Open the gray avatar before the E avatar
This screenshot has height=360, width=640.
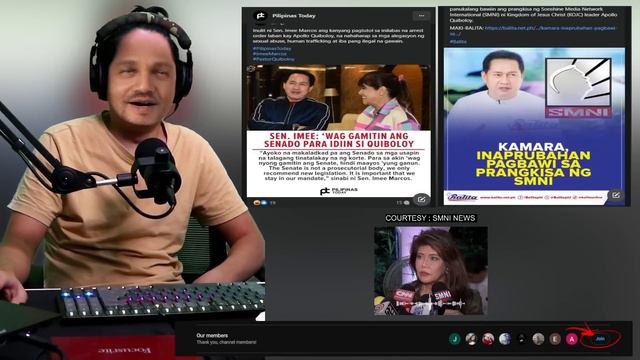(538, 338)
